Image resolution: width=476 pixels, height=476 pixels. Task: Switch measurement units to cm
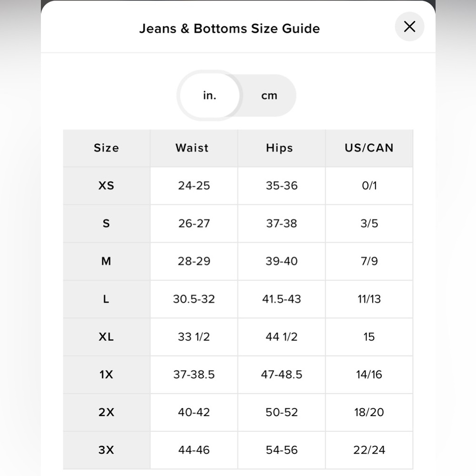269,96
